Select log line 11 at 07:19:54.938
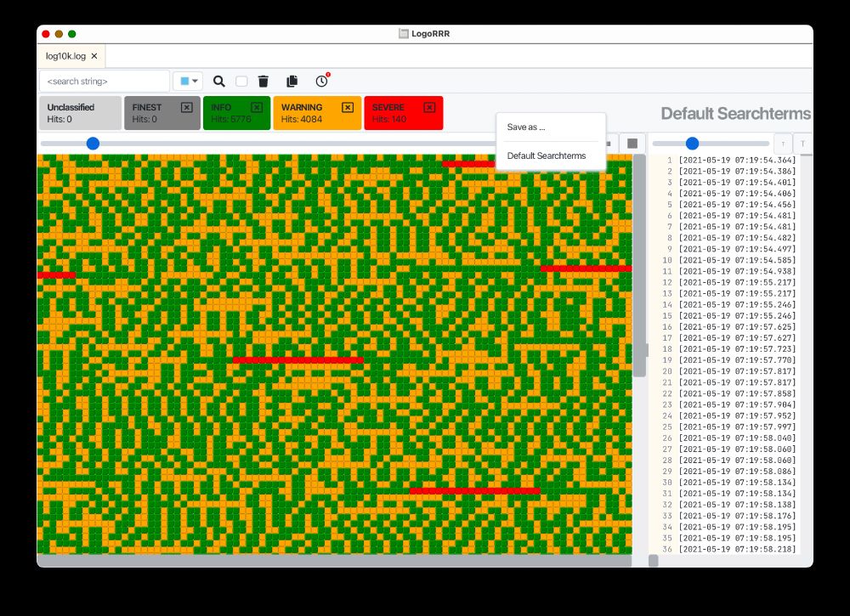The image size is (850, 616). (725, 271)
